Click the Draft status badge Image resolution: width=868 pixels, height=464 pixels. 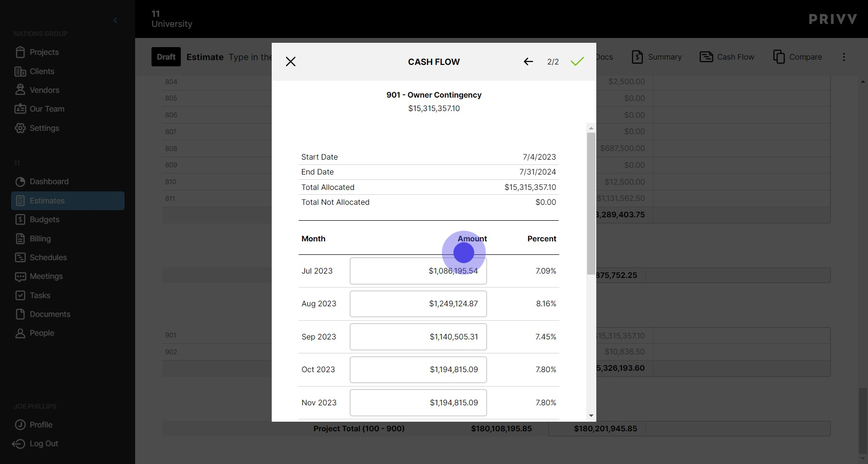[x=166, y=57]
